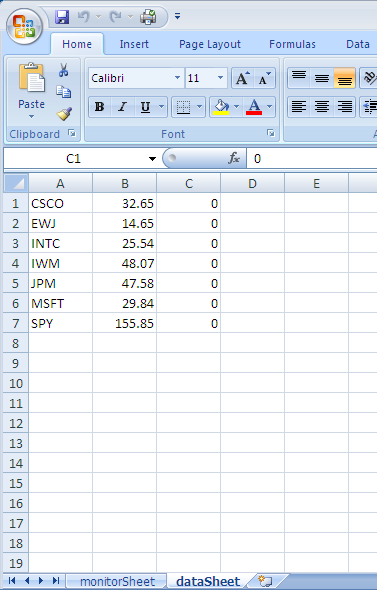The image size is (377, 590).
Task: Click the Paste clipboard icon
Action: (x=31, y=78)
